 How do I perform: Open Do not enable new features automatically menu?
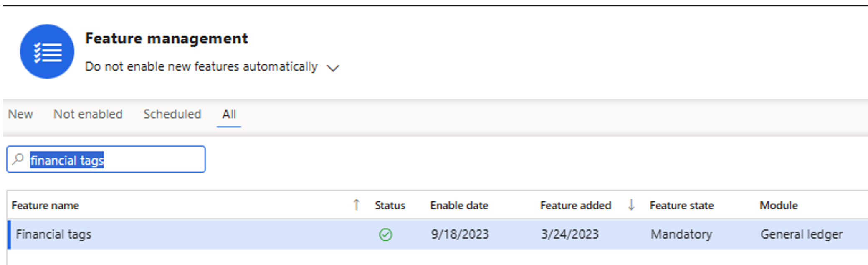click(201, 66)
